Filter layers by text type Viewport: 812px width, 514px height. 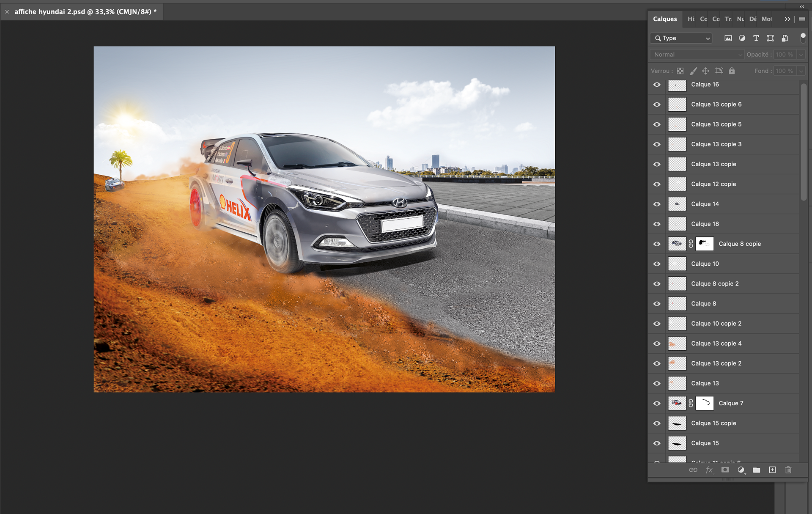[x=756, y=38]
